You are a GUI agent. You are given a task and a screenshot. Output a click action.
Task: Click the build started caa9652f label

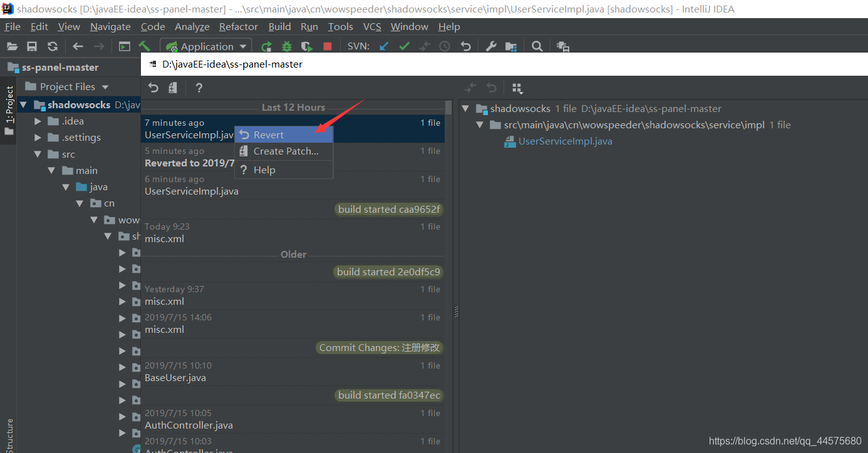click(x=389, y=209)
